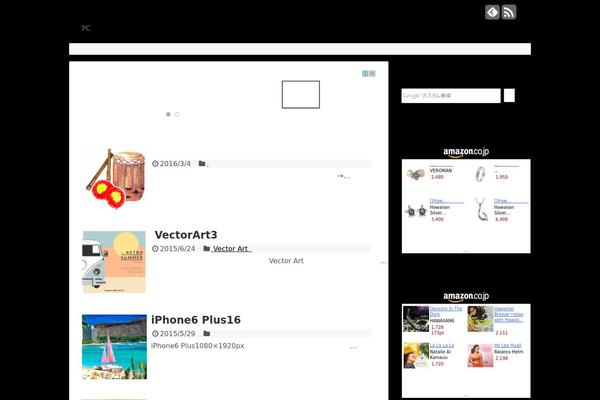Click the folder icon in 2016/3/4 post
The width and height of the screenshot is (600, 400).
[x=202, y=163]
